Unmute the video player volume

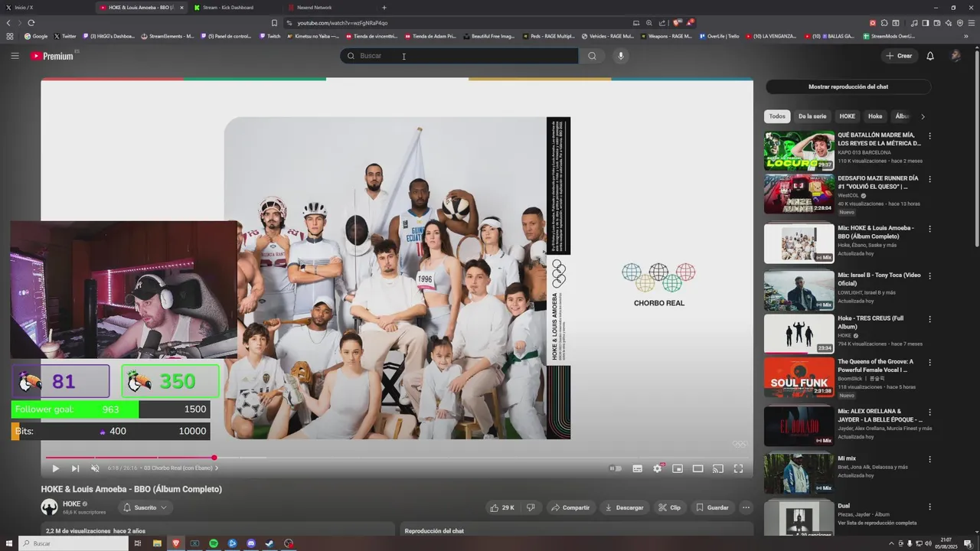tap(95, 468)
